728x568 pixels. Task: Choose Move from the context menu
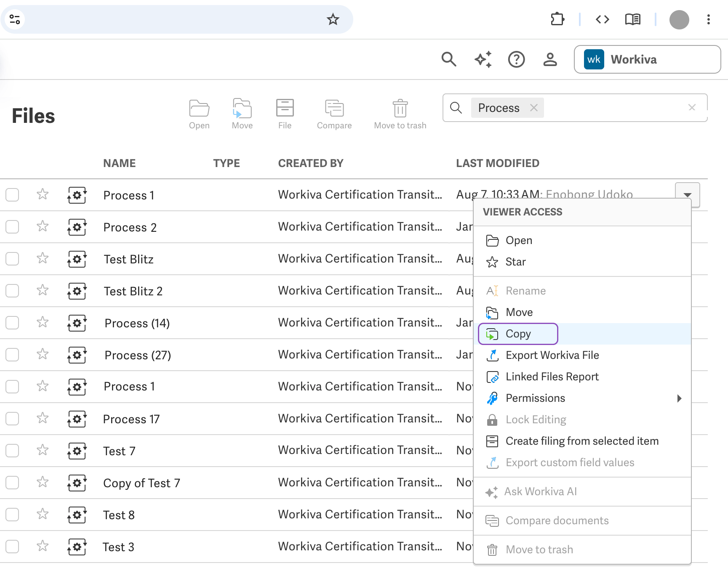click(x=582, y=312)
